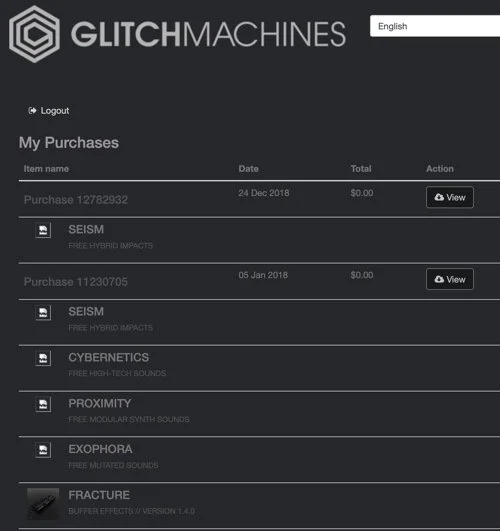Click the 'Total' column header
This screenshot has width=500, height=531.
[361, 169]
